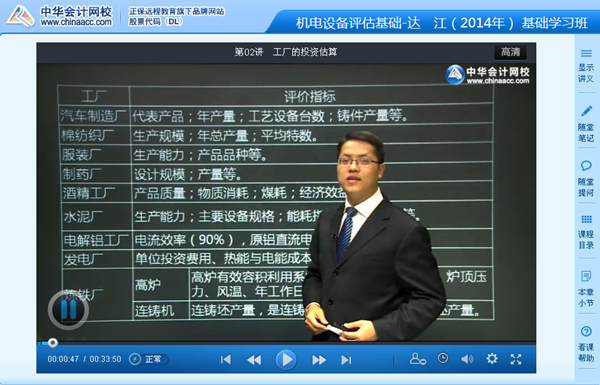Click the 制药厂 table row label

tap(82, 174)
